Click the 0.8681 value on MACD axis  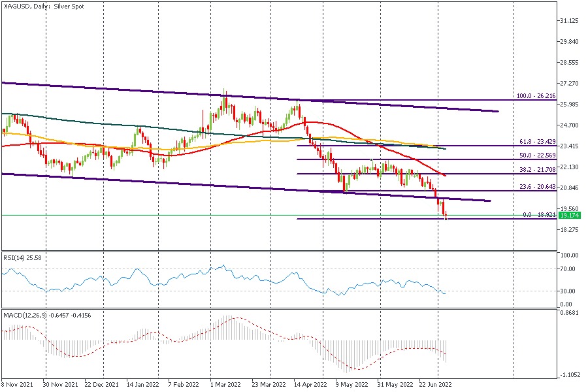coord(570,314)
